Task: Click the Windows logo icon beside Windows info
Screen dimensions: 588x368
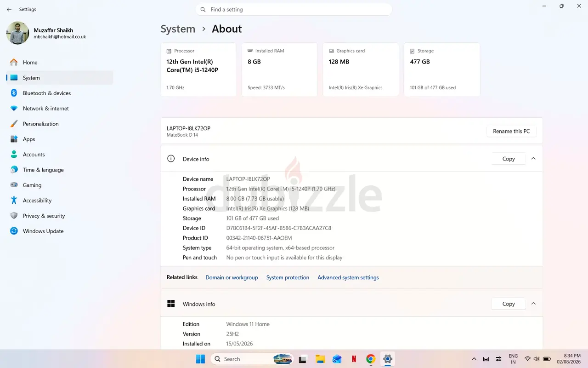Action: (171, 304)
